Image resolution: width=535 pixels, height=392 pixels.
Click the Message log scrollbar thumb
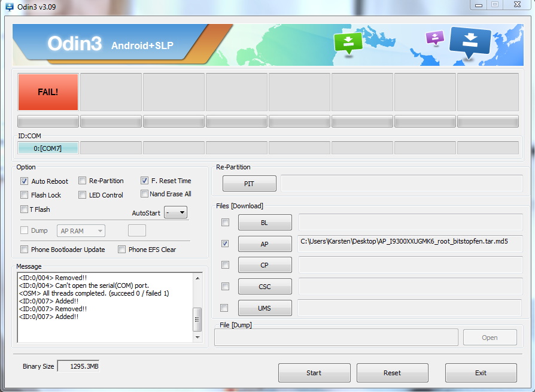(197, 320)
